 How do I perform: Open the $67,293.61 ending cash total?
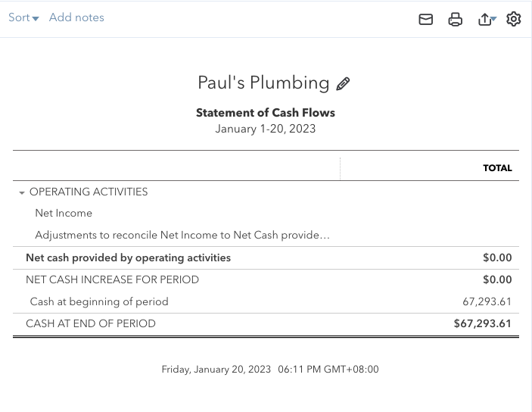(x=482, y=323)
